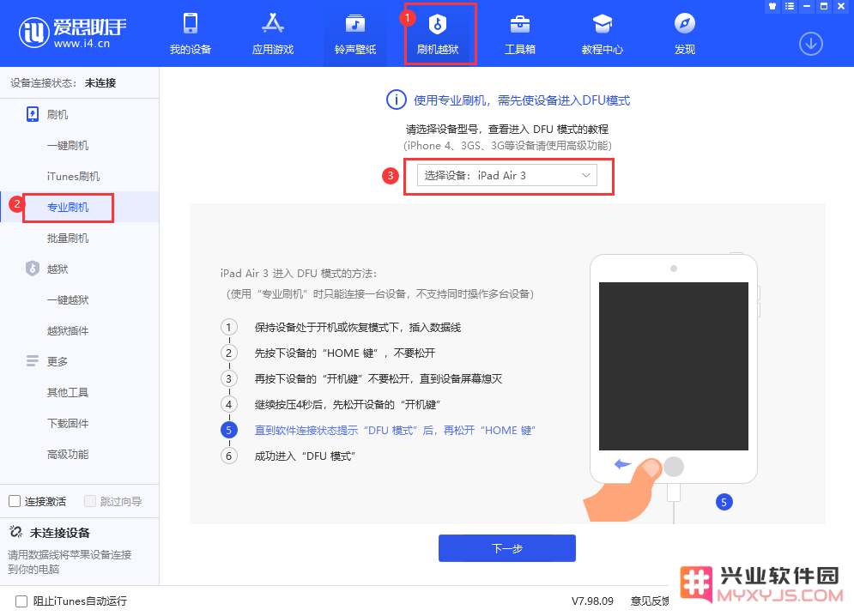Image resolution: width=854 pixels, height=616 pixels.
Task: Click 设备连接状态 未连接 status text
Action: point(64,82)
